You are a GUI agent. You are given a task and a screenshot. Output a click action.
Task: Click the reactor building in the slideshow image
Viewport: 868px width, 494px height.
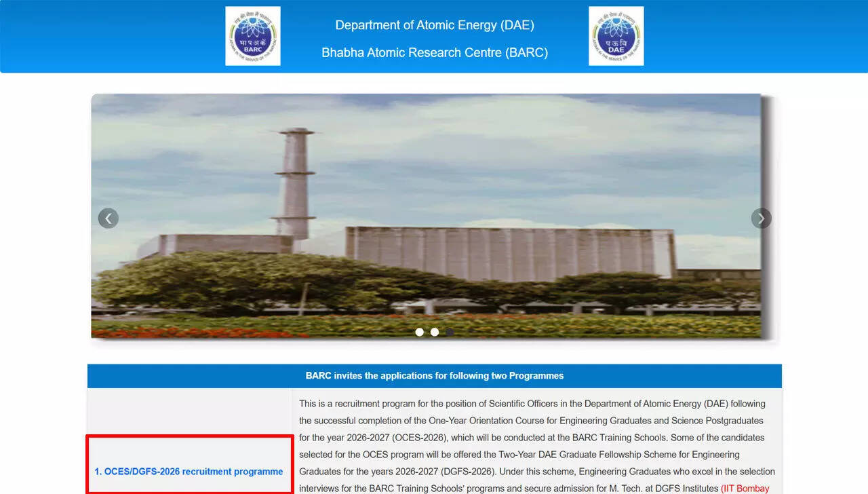tap(509, 254)
